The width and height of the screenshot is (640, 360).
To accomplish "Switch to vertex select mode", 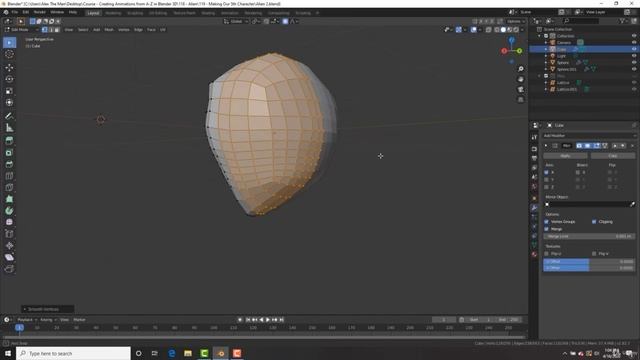I will (x=44, y=30).
